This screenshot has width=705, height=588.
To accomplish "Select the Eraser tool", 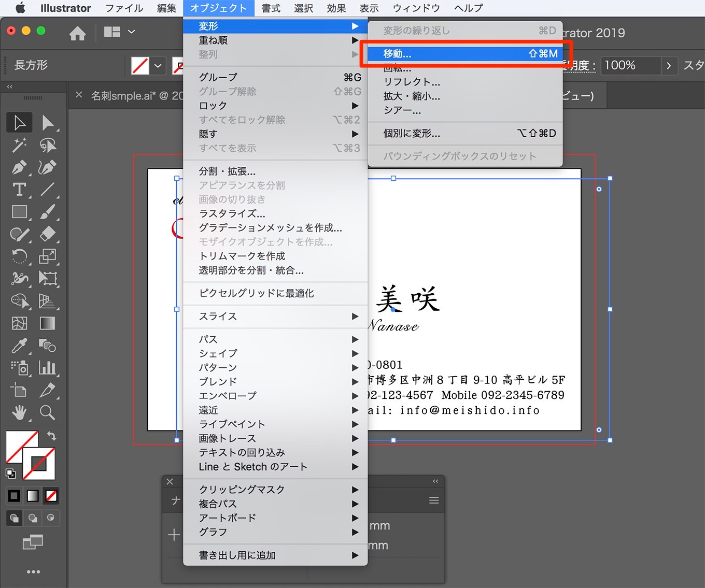I will coord(48,234).
